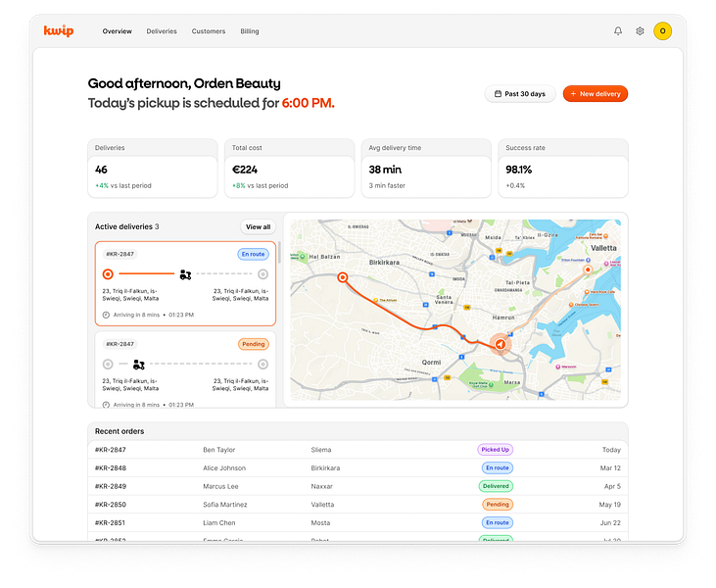Click the scooter icon on Pending card
This screenshot has height=588, width=716.
tap(138, 365)
